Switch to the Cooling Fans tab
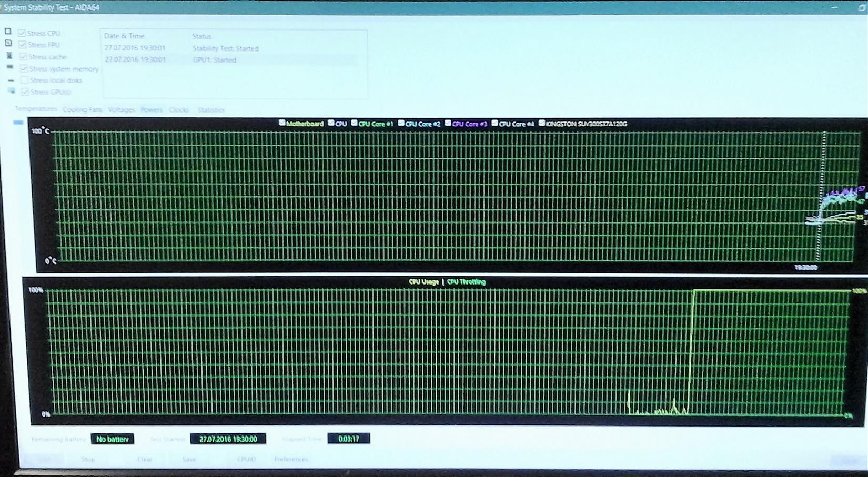The width and height of the screenshot is (868, 477). click(x=82, y=109)
